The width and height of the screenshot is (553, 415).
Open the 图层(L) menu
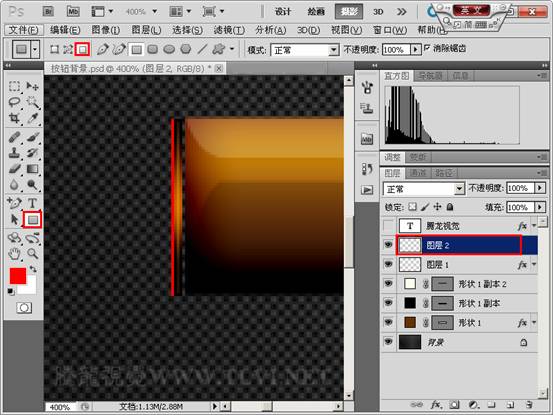tap(146, 30)
